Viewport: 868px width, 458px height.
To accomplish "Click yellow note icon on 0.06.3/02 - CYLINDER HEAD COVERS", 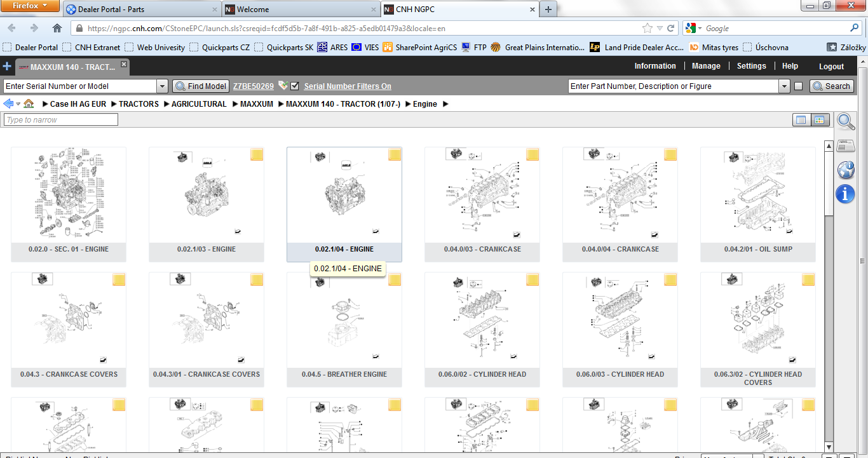I will (808, 280).
